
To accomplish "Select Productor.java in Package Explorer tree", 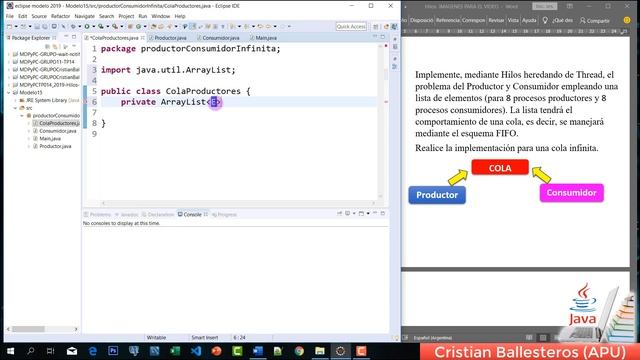I will coord(52,146).
